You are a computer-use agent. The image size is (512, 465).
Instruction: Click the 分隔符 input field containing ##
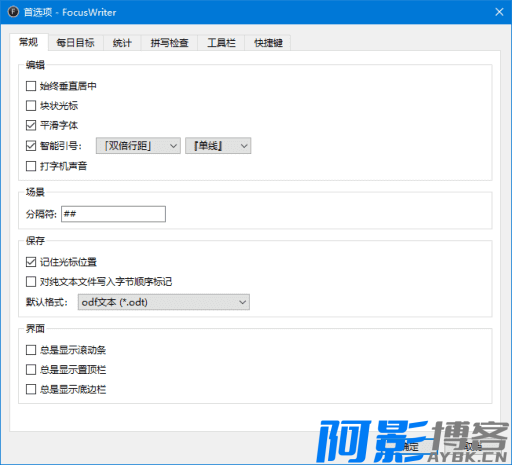pyautogui.click(x=113, y=214)
